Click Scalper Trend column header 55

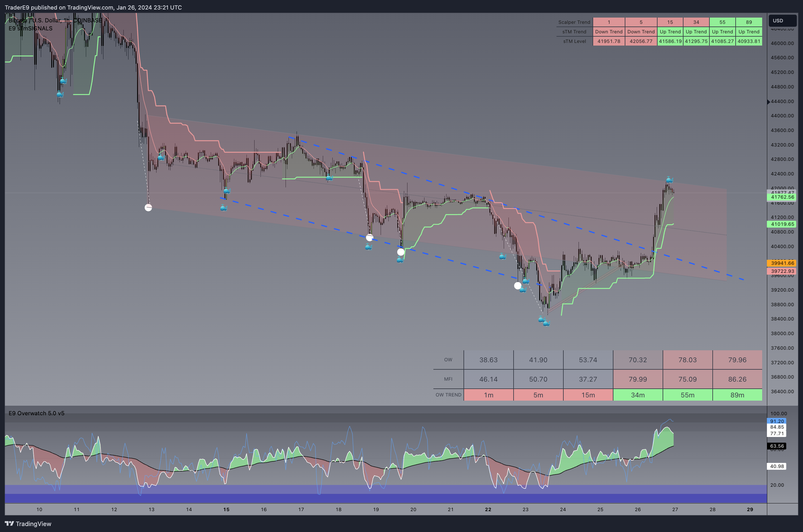tap(723, 22)
